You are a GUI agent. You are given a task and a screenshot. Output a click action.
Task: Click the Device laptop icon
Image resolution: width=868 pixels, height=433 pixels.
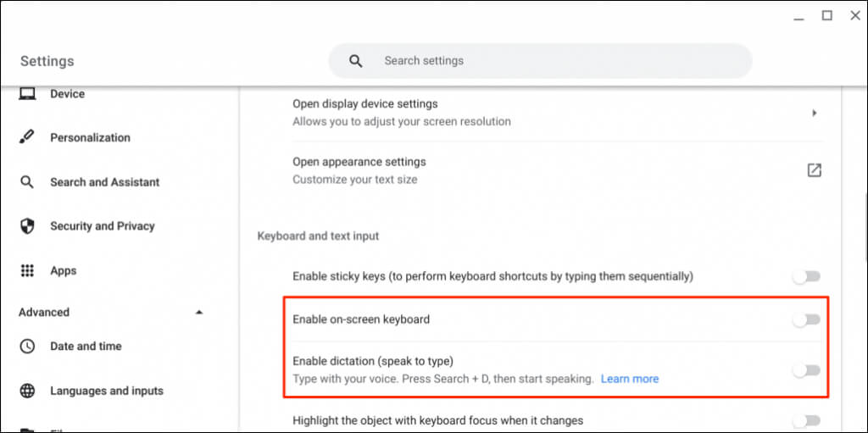pos(27,94)
